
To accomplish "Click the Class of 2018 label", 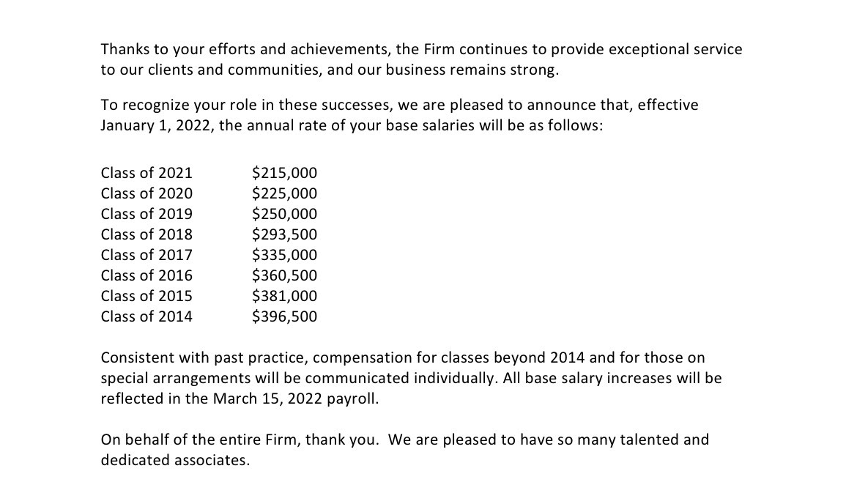I will pyautogui.click(x=146, y=234).
